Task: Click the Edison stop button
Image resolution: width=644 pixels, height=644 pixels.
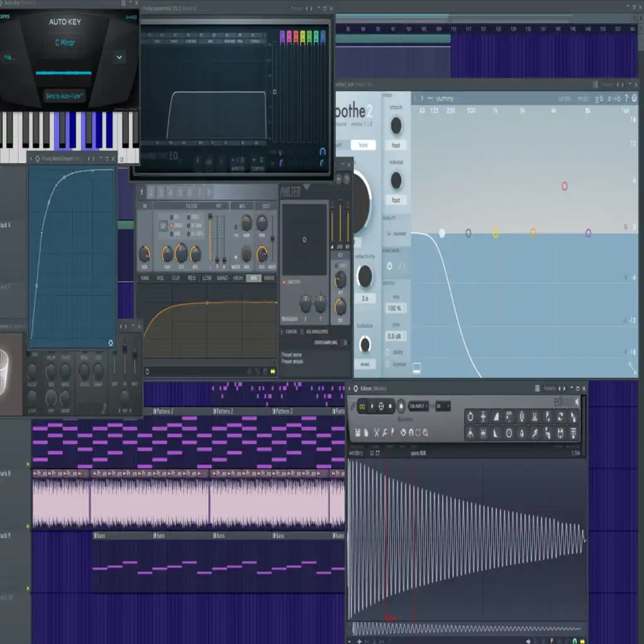Action: [390, 407]
